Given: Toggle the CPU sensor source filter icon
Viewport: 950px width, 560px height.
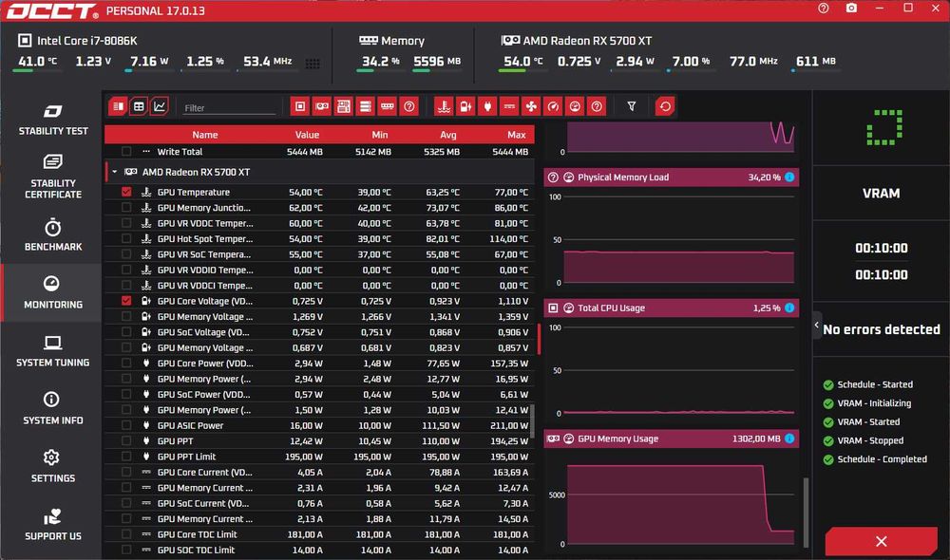Looking at the screenshot, I should coord(300,106).
